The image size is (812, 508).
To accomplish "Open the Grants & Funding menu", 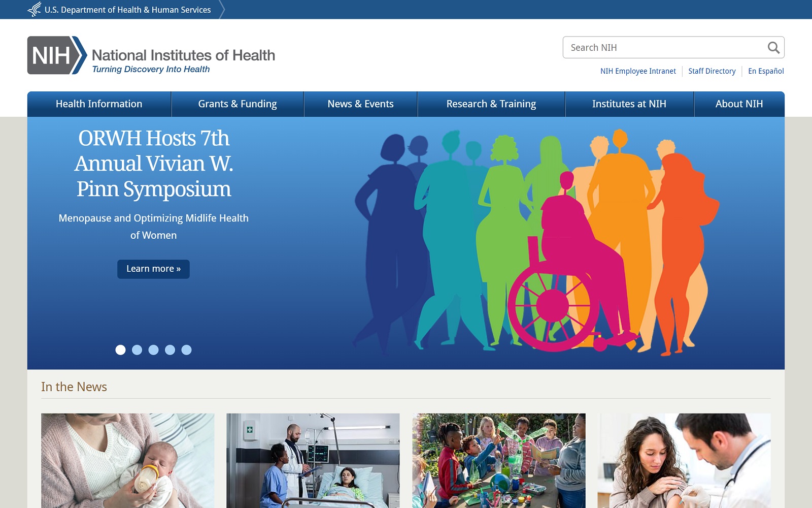I will [x=238, y=104].
